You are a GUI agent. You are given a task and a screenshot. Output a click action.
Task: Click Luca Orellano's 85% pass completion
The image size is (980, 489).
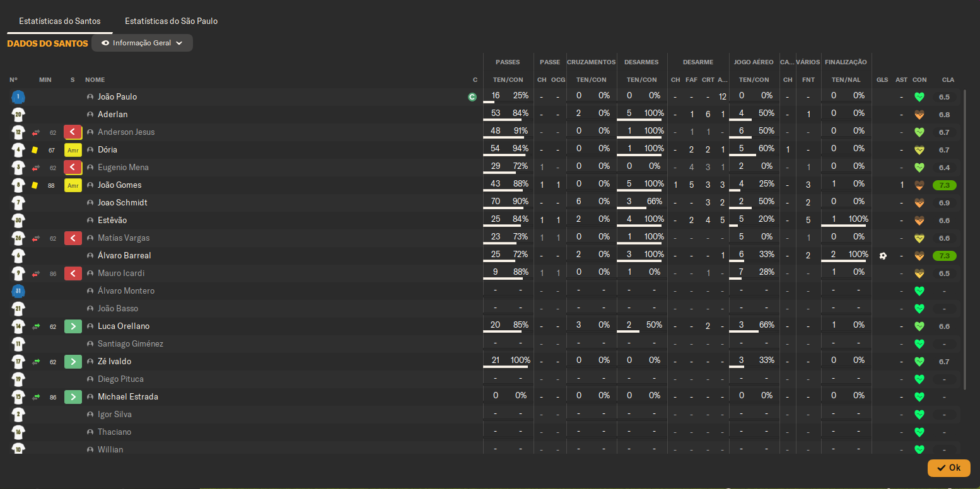tap(520, 325)
